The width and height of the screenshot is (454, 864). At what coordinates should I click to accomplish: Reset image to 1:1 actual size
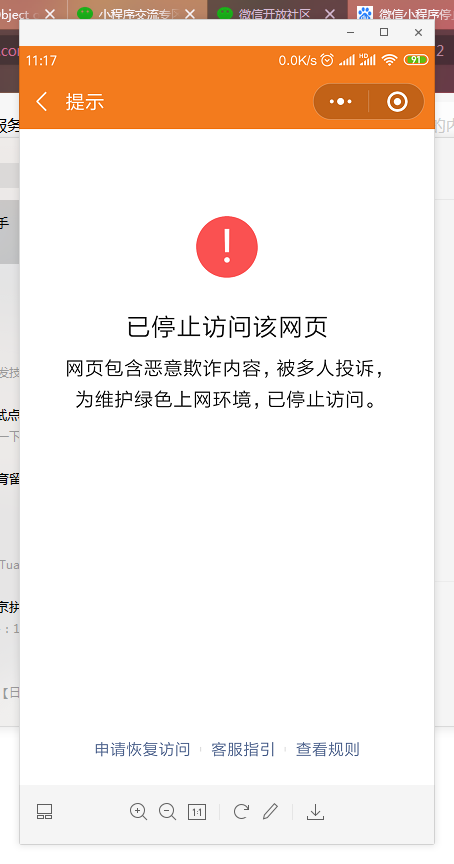tap(197, 812)
